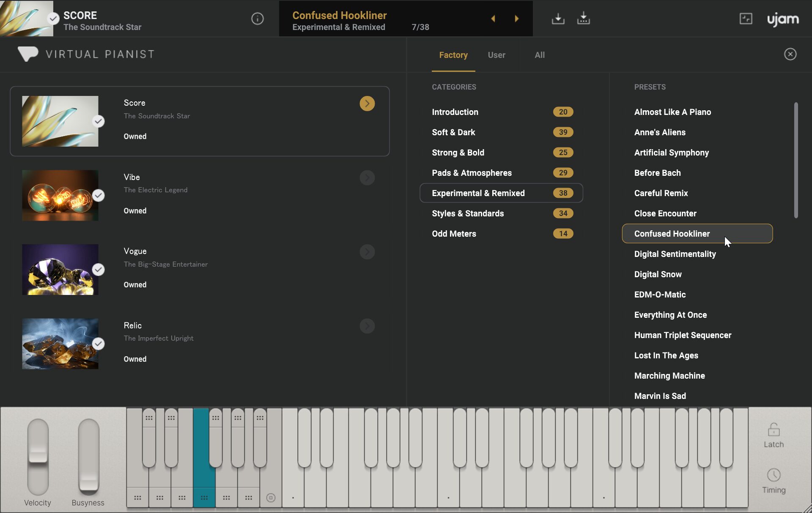
Task: Select the Soft & Dark category
Action: [502, 132]
